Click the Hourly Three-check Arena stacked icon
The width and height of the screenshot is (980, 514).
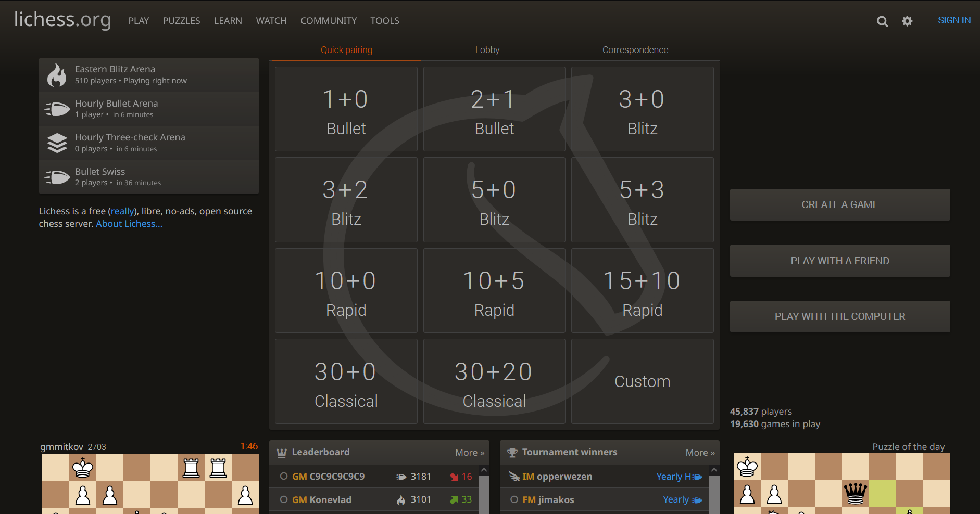click(57, 142)
